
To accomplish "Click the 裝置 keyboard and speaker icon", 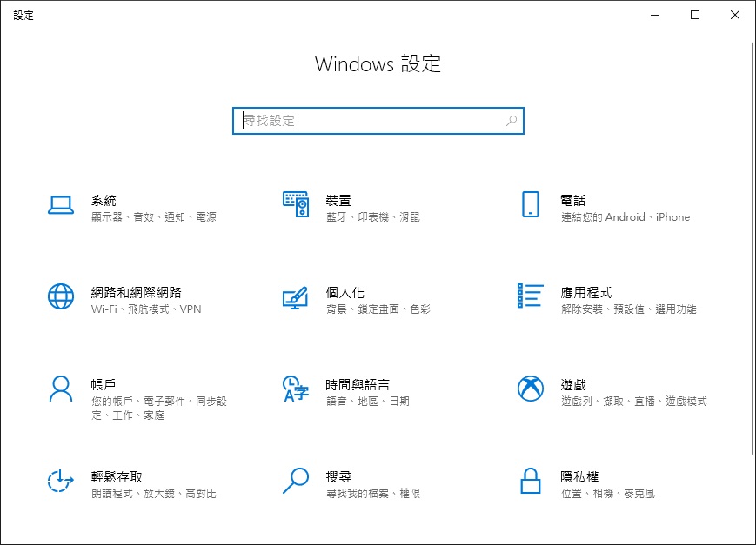I will pyautogui.click(x=296, y=204).
